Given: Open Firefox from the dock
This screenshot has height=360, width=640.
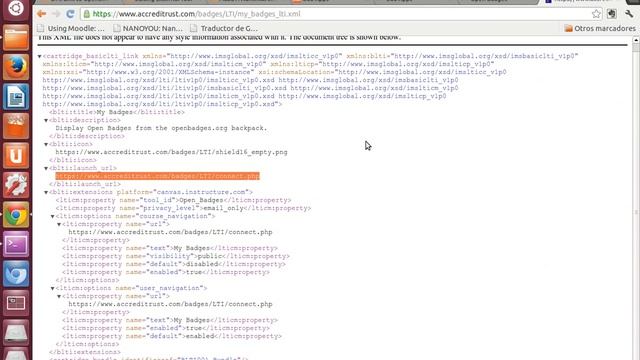Looking at the screenshot, I should pyautogui.click(x=16, y=67).
